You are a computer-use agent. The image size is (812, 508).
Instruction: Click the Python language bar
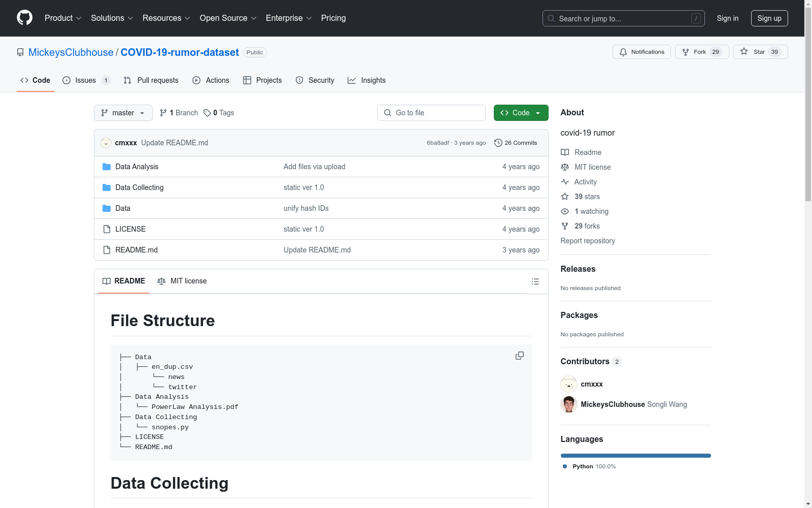pos(636,456)
